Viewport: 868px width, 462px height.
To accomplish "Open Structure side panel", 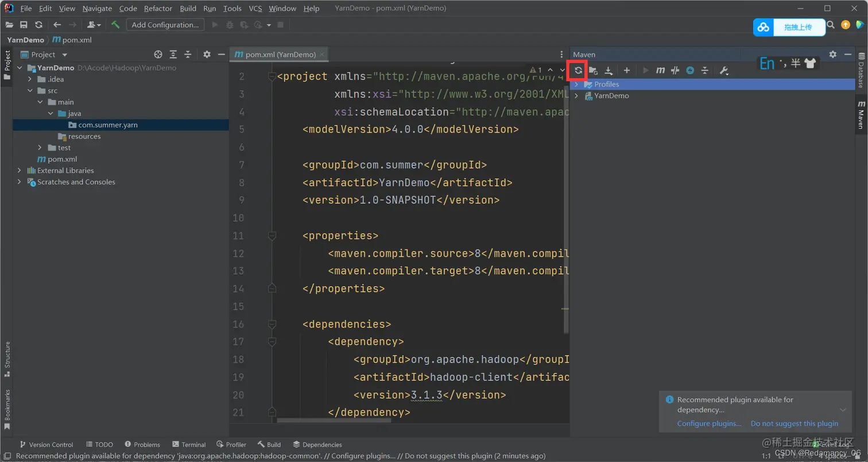I will click(7, 359).
